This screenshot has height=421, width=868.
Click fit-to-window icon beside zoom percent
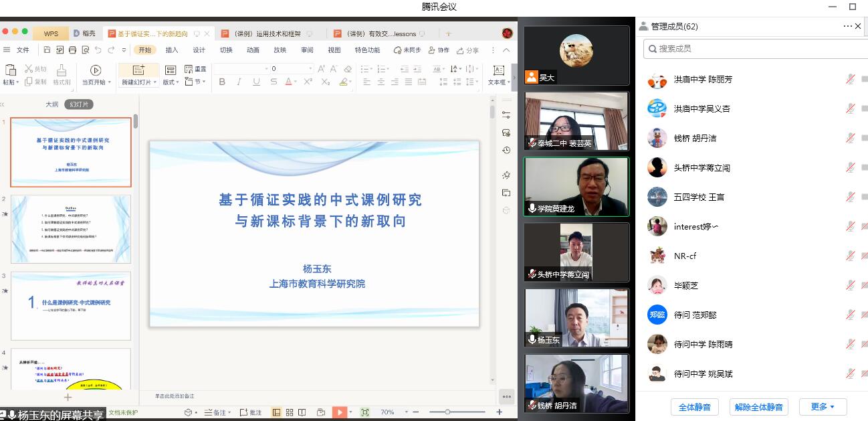[x=364, y=412]
